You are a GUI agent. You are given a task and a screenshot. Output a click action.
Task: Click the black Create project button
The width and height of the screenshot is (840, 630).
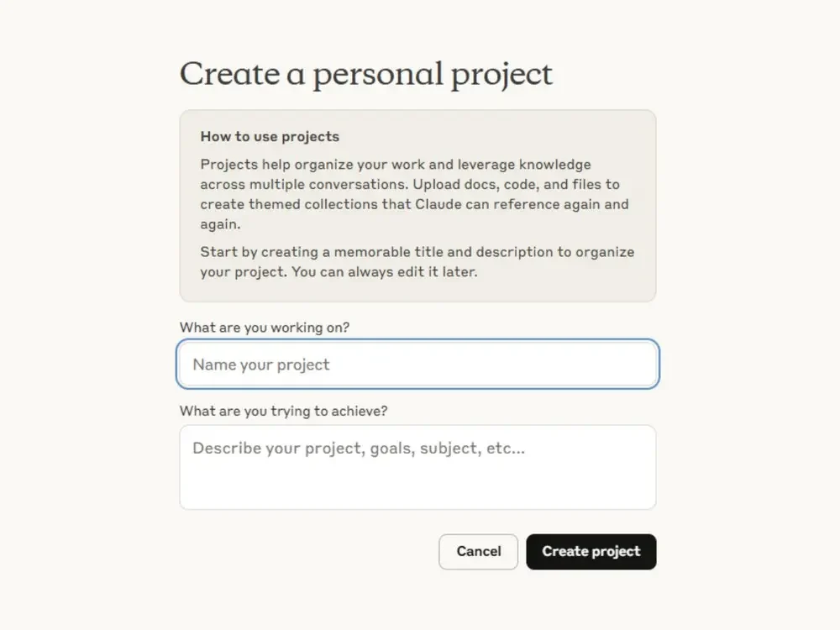tap(591, 551)
